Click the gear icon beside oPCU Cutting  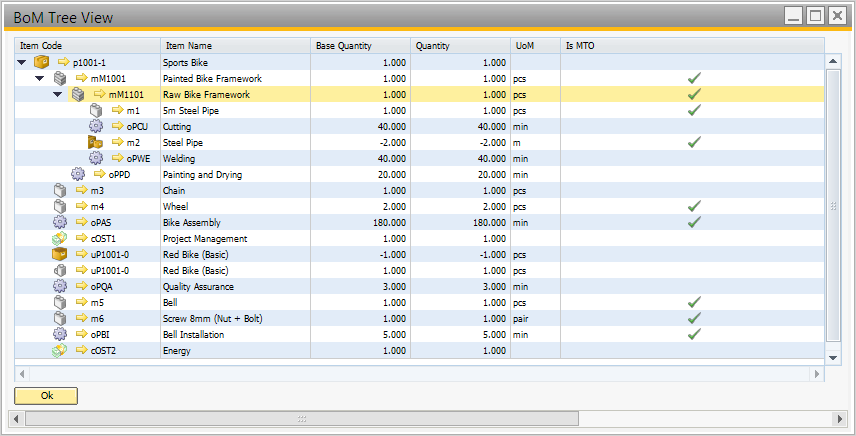[96, 126]
